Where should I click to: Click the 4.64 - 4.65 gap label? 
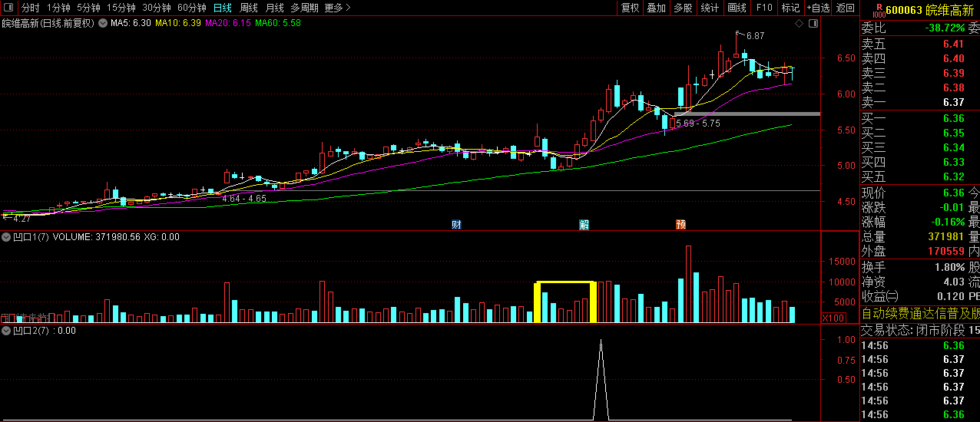(244, 199)
